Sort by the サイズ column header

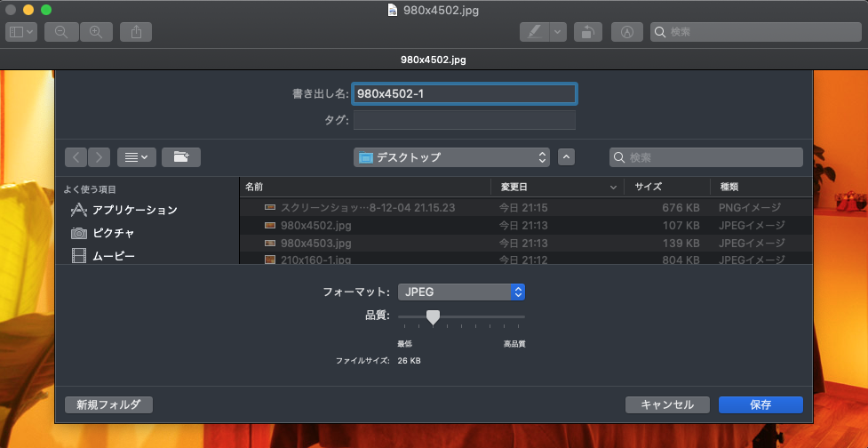(x=667, y=188)
